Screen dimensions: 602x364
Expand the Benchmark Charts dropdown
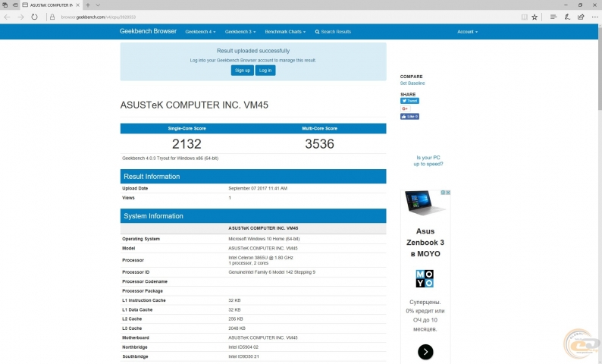[x=285, y=32]
